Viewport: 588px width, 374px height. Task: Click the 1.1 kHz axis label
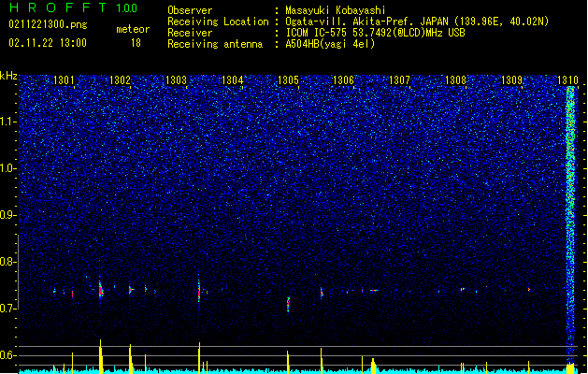8,122
